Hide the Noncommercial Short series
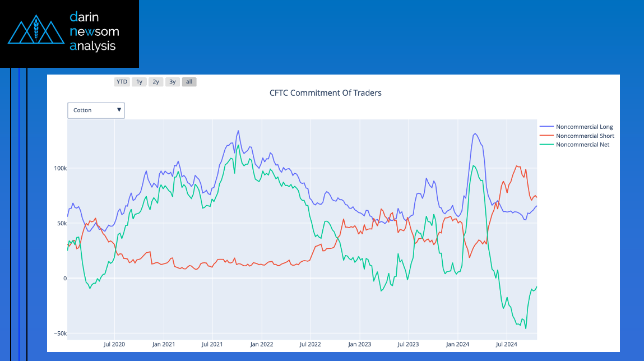Image resolution: width=644 pixels, height=361 pixels. coord(585,136)
